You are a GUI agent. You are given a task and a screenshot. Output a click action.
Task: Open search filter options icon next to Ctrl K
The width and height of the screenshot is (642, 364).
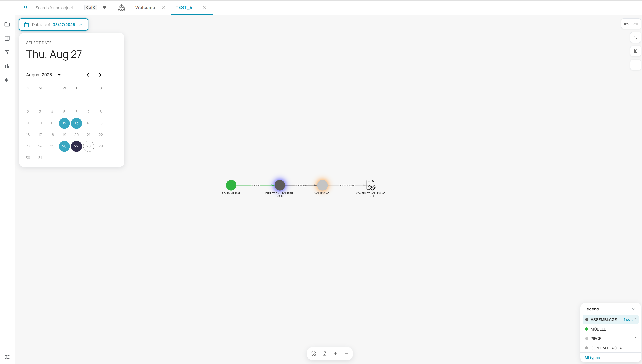104,8
